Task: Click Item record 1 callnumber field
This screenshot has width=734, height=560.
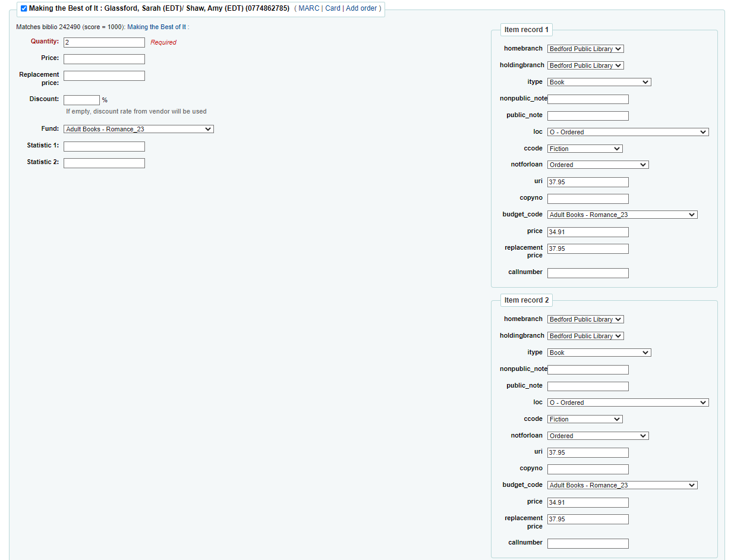Action: 588,273
